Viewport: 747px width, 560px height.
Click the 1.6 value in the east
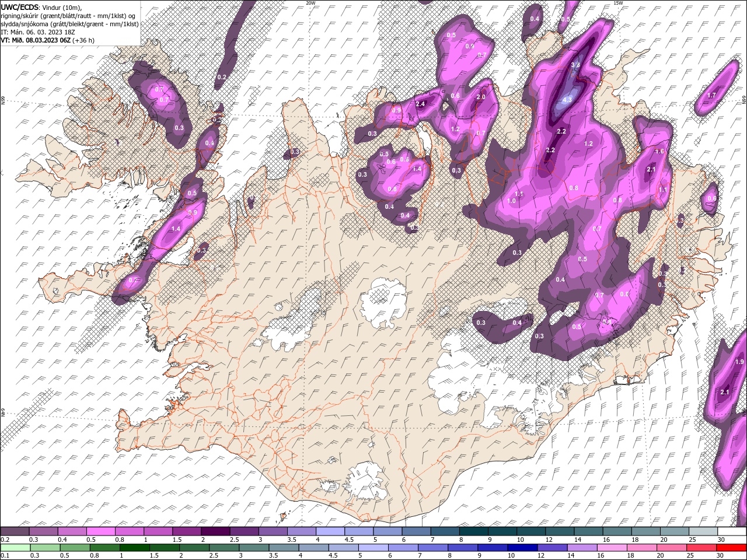[x=659, y=151]
